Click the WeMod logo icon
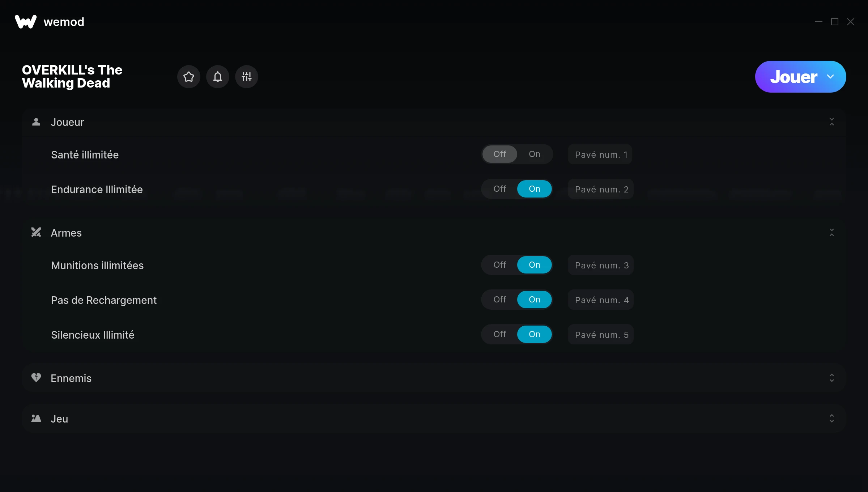Screen dimensions: 868x492 click(x=26, y=22)
